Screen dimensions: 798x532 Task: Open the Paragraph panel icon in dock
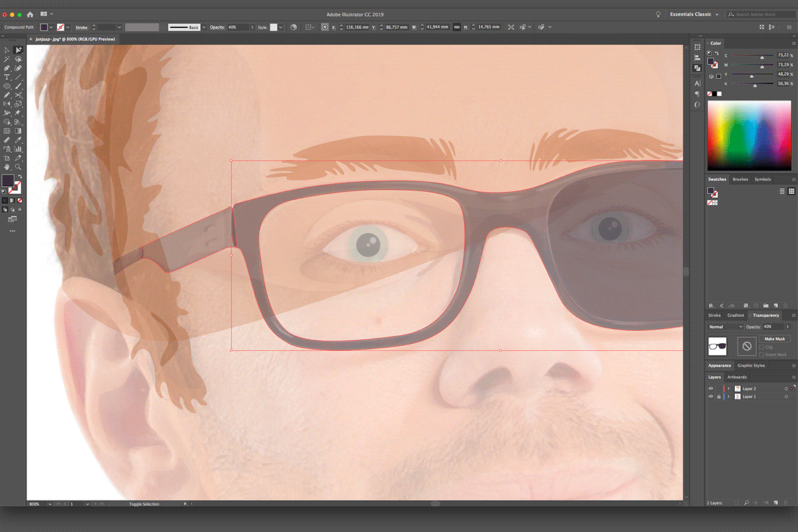698,94
